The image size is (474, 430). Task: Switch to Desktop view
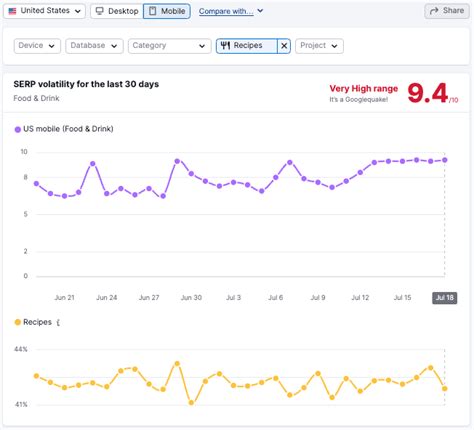click(117, 11)
